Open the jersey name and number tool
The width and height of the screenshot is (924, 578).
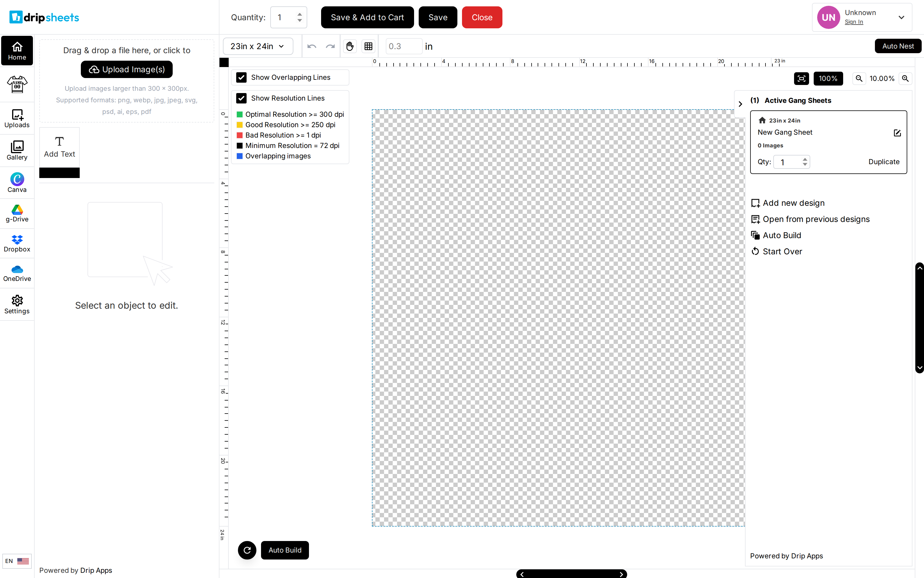(x=17, y=84)
